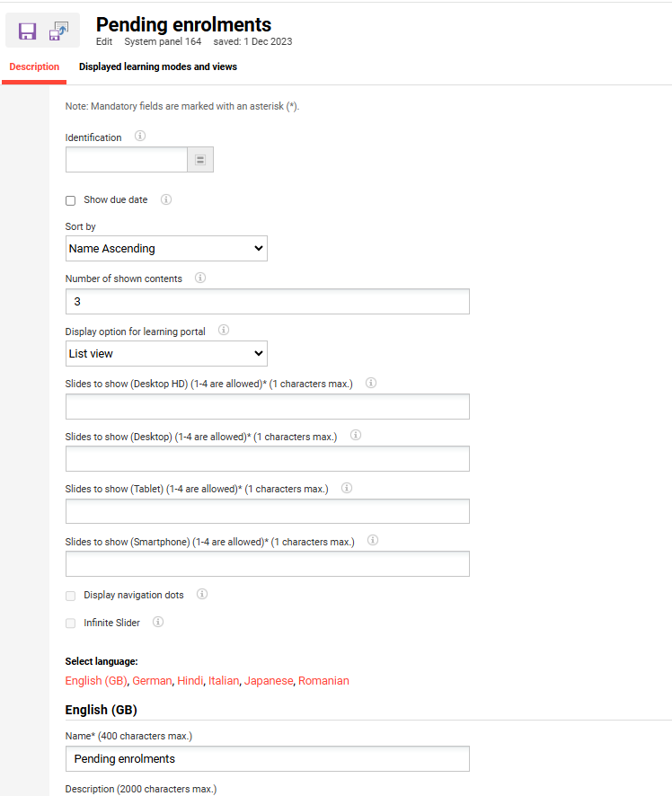Select the Japanese language link
672x796 pixels.
[269, 681]
